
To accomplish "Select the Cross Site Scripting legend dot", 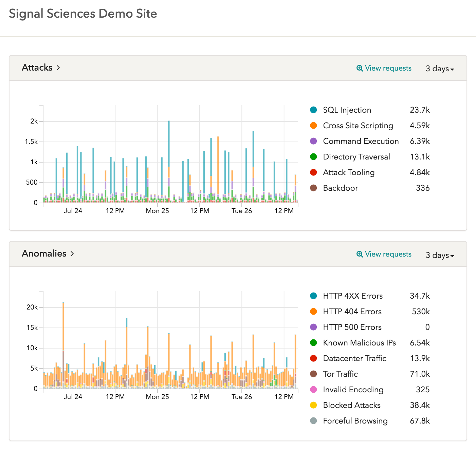I will (314, 126).
